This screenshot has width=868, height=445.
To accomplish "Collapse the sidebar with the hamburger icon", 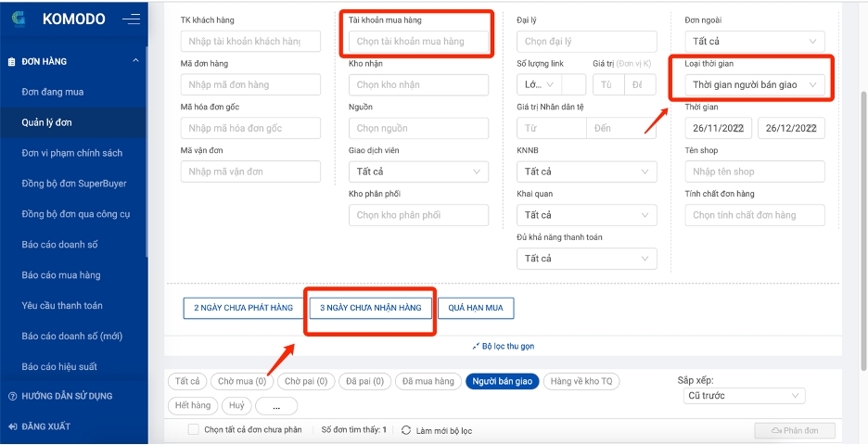I will tap(131, 19).
